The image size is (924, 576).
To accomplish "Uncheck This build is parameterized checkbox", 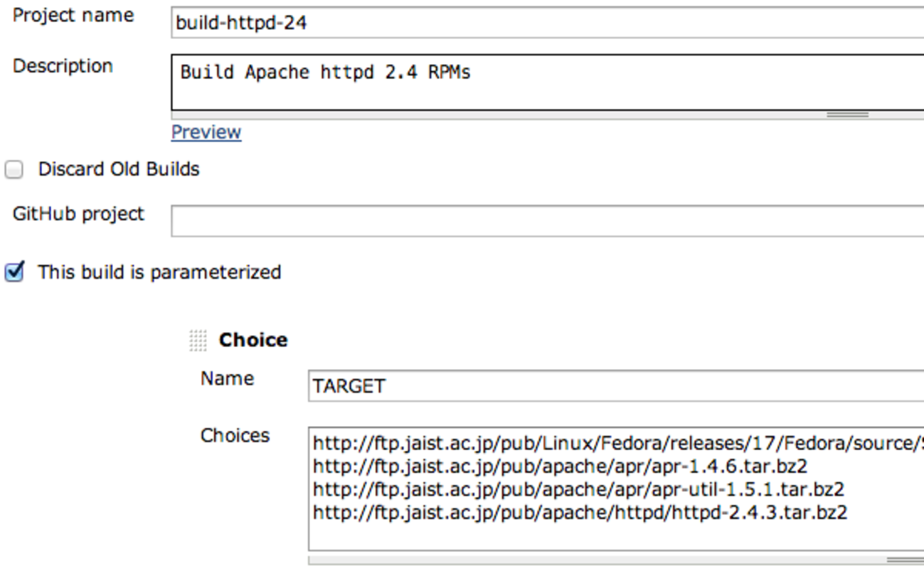I will click(14, 272).
